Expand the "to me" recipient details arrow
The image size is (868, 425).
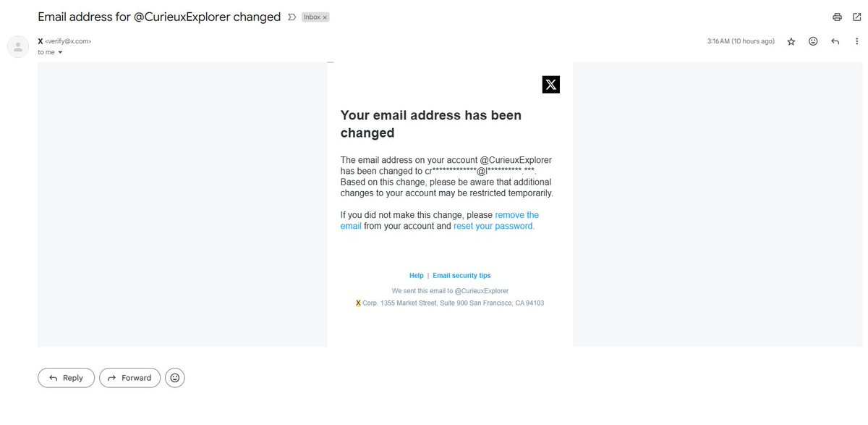pyautogui.click(x=60, y=52)
